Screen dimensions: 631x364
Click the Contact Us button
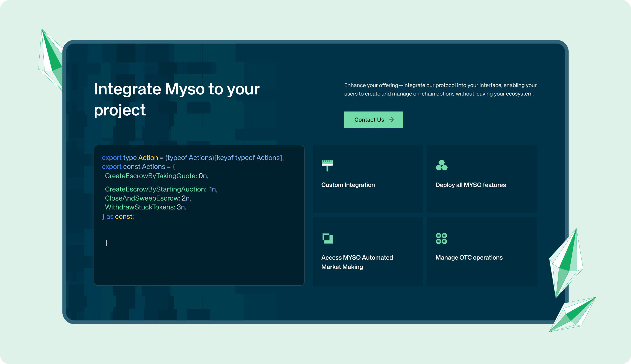pos(373,120)
